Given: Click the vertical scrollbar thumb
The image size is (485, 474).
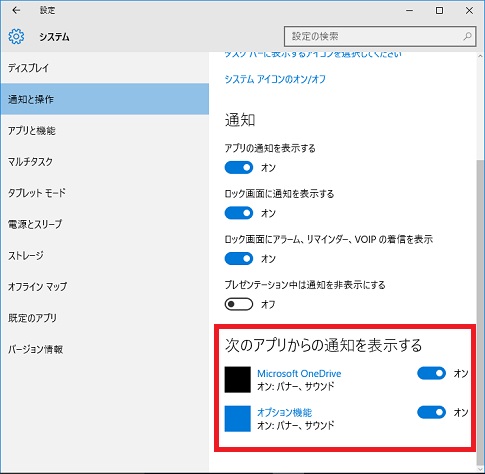Looking at the screenshot, I should click(x=480, y=312).
